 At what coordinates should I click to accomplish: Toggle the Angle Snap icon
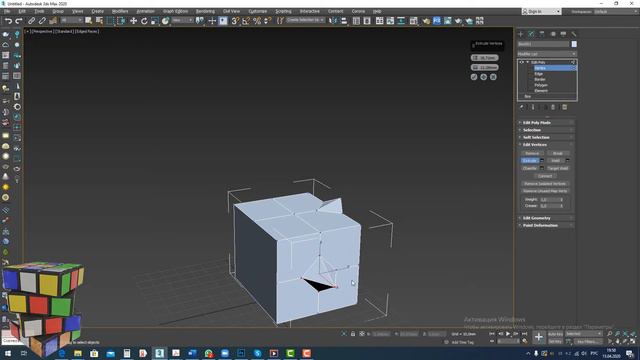tap(246, 21)
